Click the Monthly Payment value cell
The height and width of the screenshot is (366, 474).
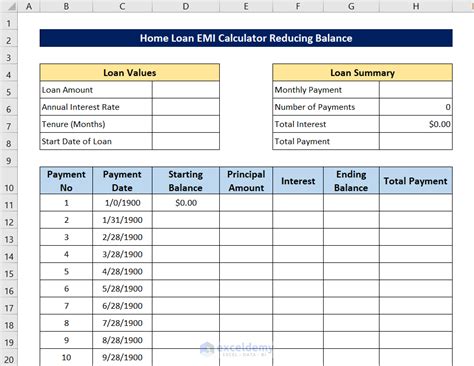416,90
